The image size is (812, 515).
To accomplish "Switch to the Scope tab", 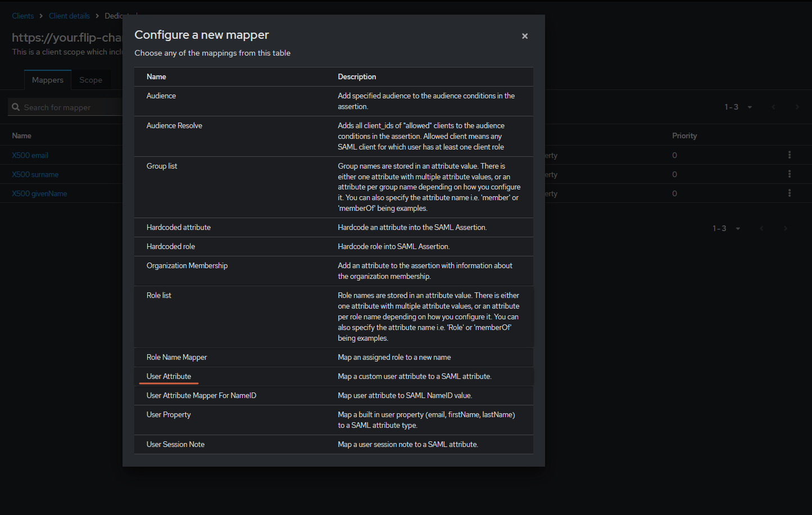I will point(90,80).
